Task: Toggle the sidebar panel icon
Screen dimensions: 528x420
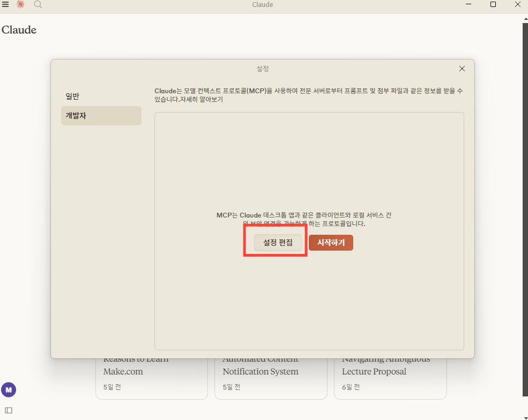Action: (x=9, y=410)
